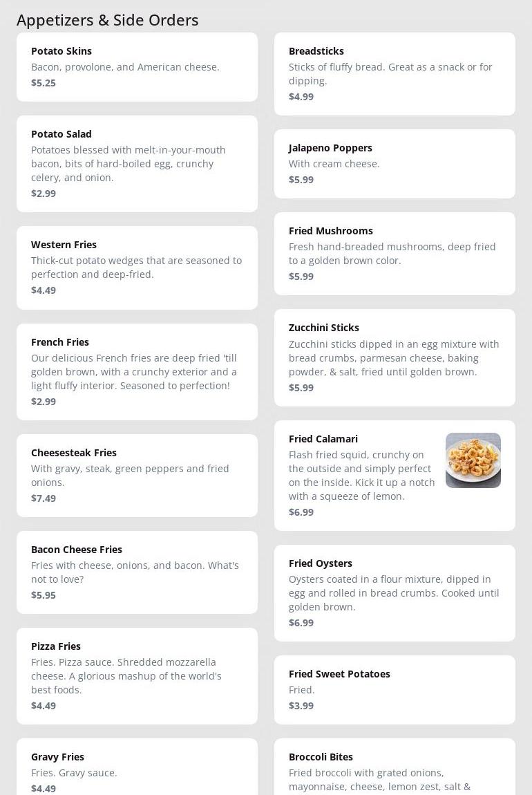
Task: Add Potato Salad to the order
Action: tap(137, 164)
